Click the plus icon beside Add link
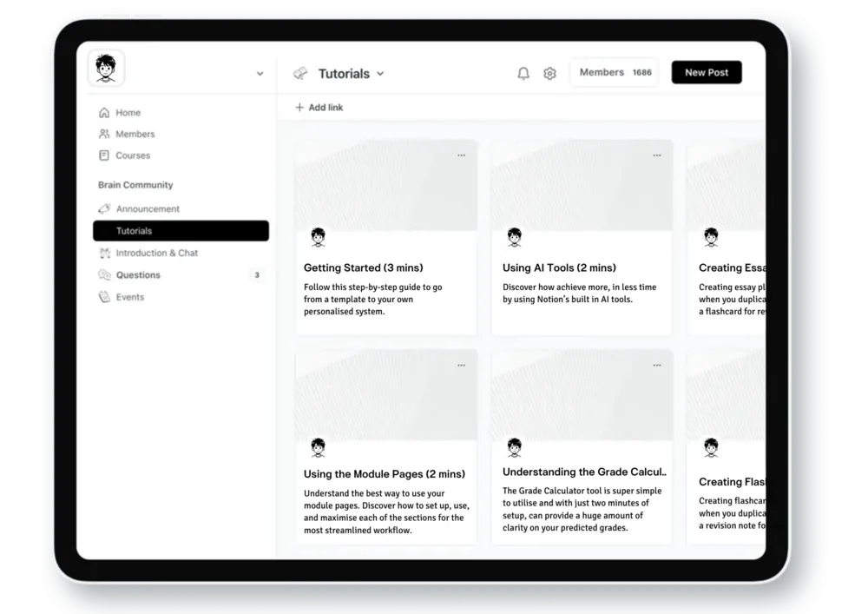The height and width of the screenshot is (614, 868). point(299,108)
